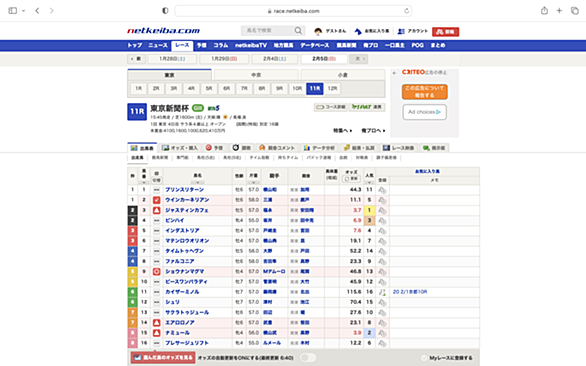The width and height of the screenshot is (586, 366).
Task: Go to previous dates arrow button
Action: click(136, 59)
